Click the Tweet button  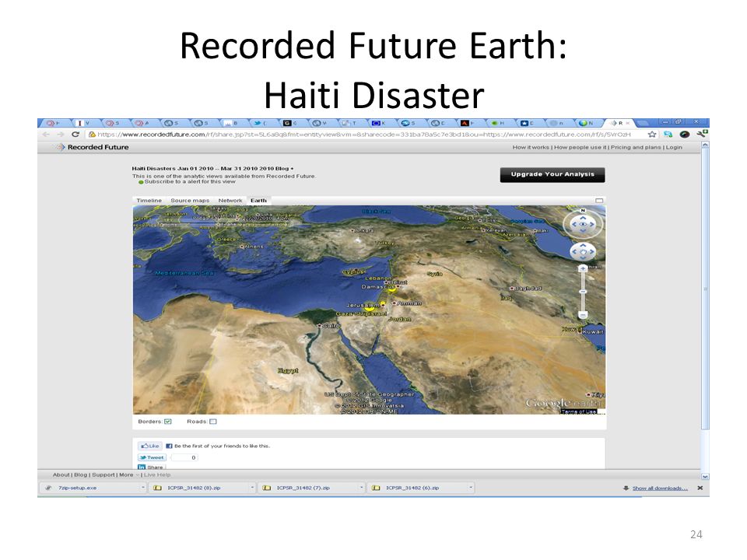point(152,457)
